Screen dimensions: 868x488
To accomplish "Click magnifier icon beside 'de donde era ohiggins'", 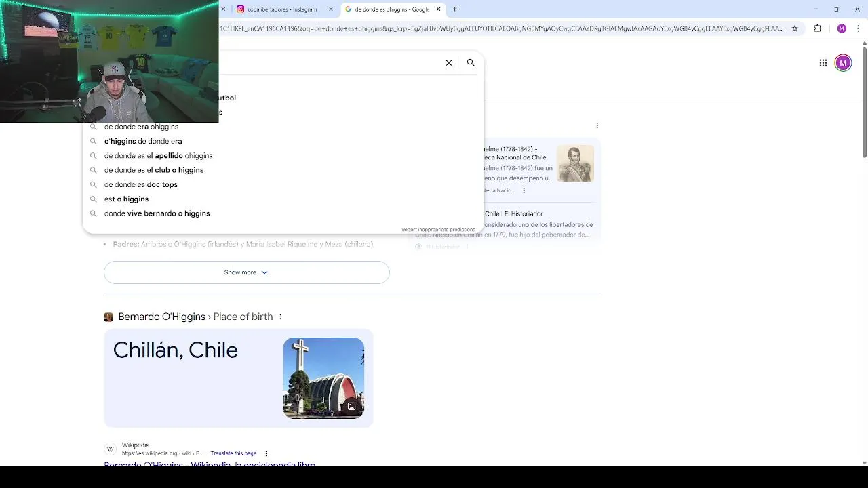I will 94,127.
